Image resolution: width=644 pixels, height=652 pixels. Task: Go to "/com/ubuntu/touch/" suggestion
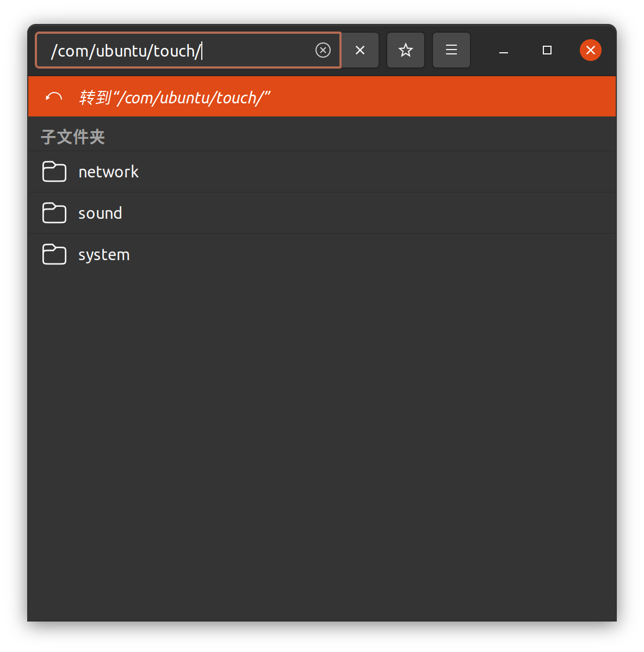(x=322, y=96)
